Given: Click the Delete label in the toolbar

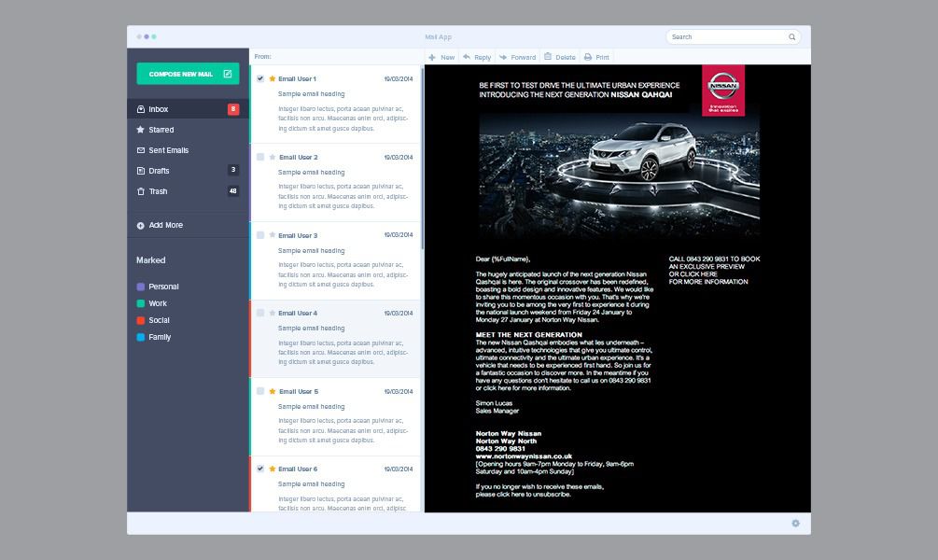Looking at the screenshot, I should [566, 58].
